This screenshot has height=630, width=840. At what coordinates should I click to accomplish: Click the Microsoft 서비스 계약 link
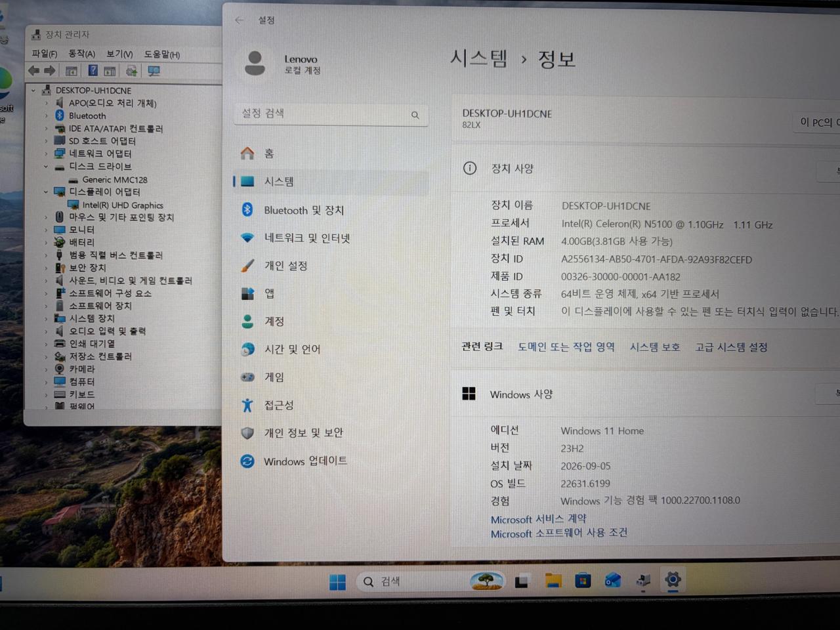point(538,518)
